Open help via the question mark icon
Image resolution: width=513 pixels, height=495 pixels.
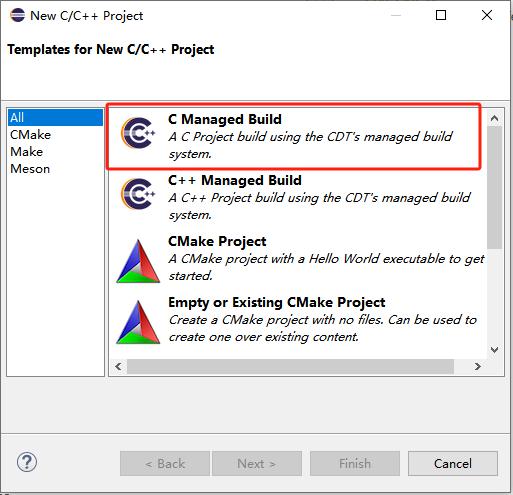point(27,462)
